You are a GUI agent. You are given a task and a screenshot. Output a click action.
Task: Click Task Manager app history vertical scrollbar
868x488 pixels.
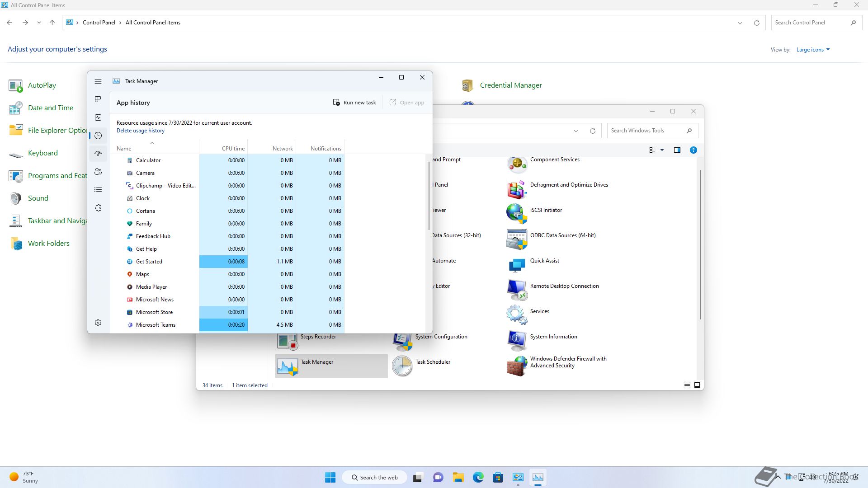[x=429, y=196]
